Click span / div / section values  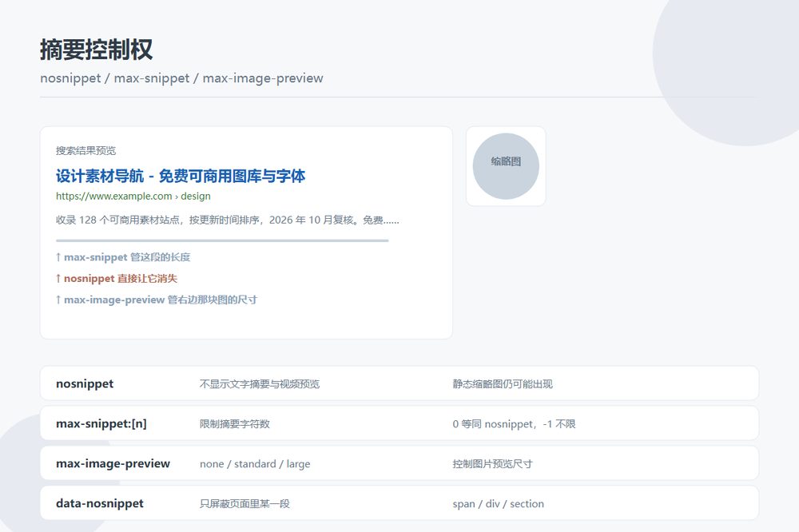point(499,503)
